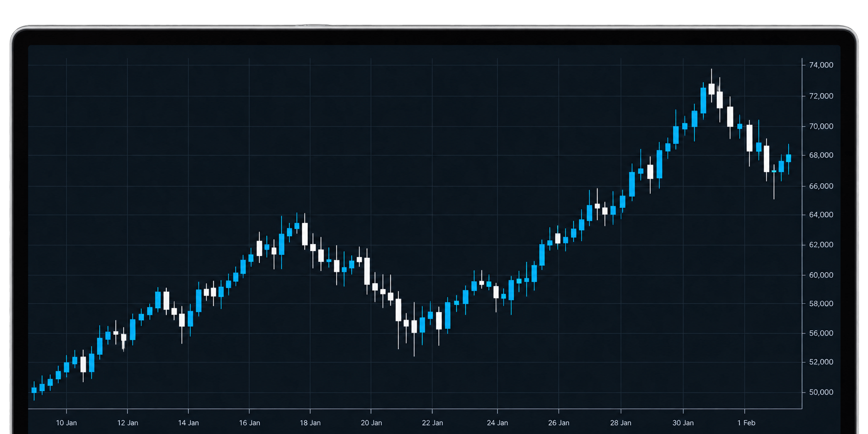
Task: Click the "74,000" price label
Action: pyautogui.click(x=821, y=65)
